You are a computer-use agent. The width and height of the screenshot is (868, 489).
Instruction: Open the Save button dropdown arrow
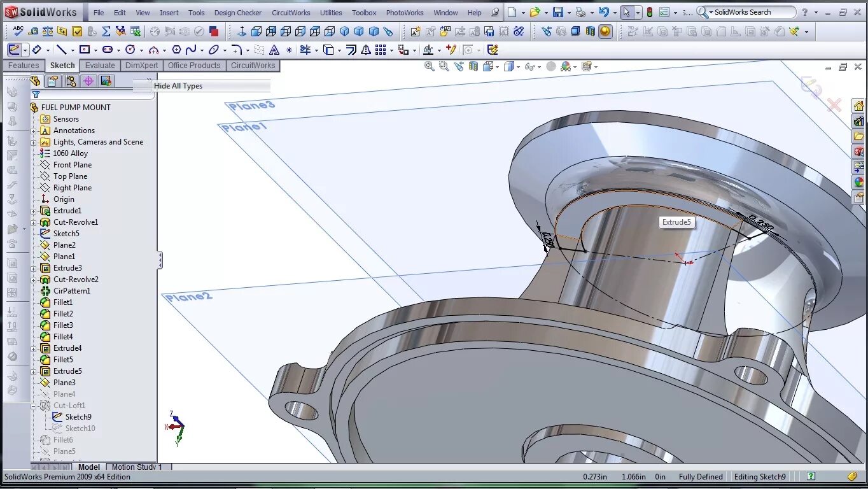click(568, 12)
